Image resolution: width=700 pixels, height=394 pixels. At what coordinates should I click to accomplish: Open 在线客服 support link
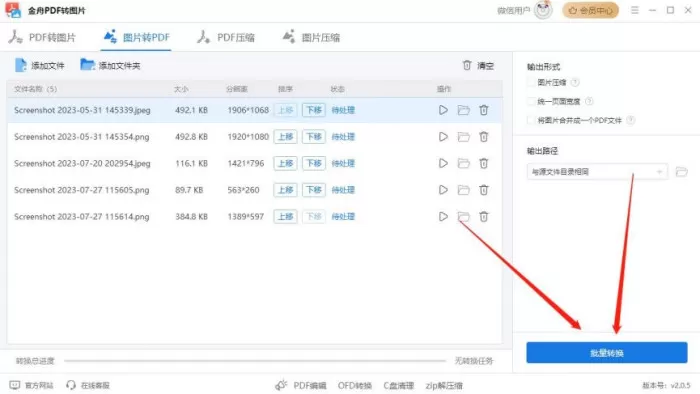pyautogui.click(x=88, y=385)
